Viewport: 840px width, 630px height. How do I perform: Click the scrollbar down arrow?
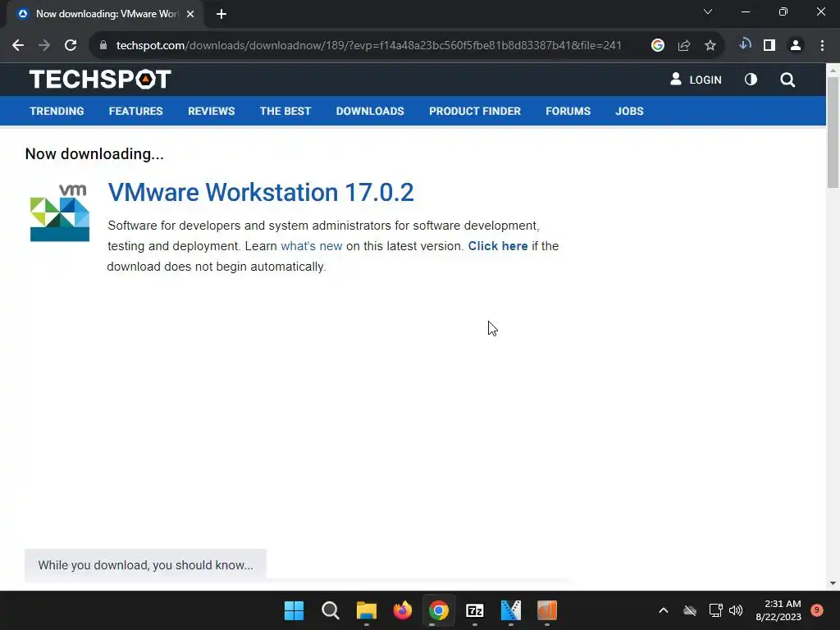(x=833, y=583)
